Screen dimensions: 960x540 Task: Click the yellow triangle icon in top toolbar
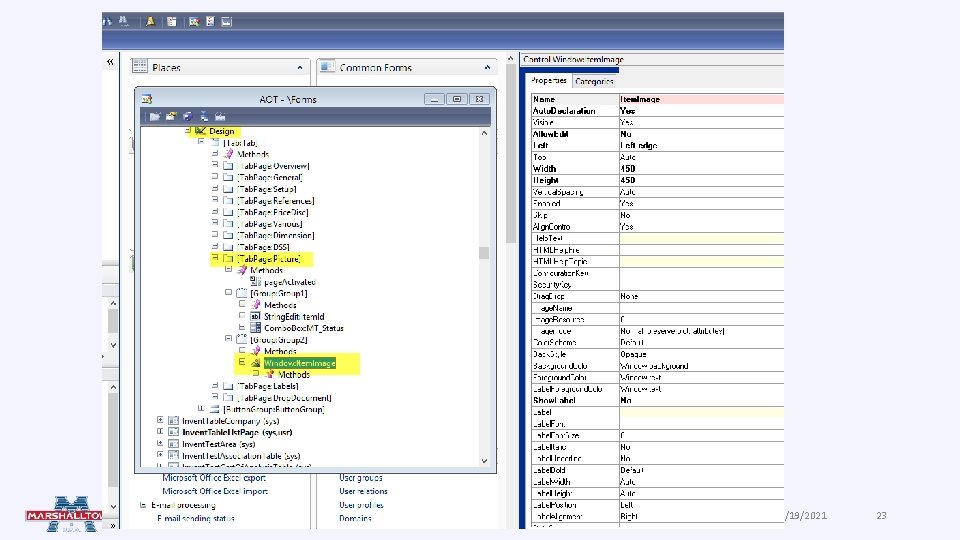click(150, 21)
